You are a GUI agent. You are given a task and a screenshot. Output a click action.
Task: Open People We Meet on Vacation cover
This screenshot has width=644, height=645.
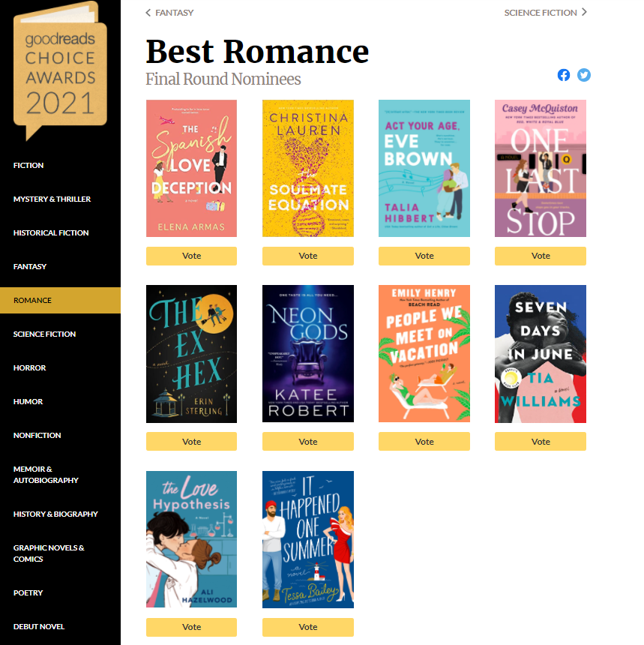pyautogui.click(x=424, y=354)
